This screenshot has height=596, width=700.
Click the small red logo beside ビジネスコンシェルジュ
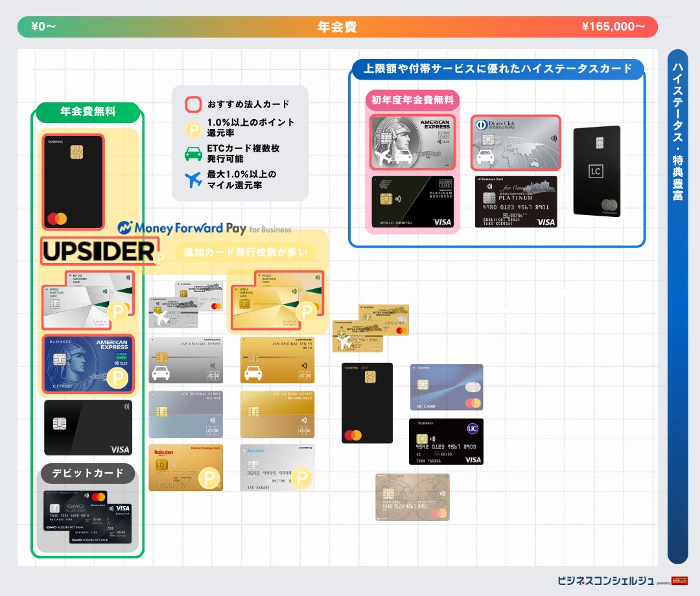pos(679,580)
